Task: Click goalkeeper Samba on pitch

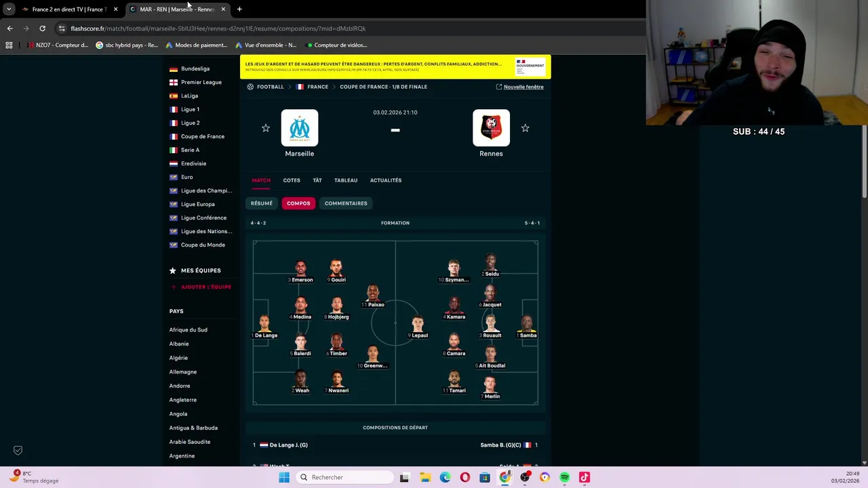Action: point(527,327)
